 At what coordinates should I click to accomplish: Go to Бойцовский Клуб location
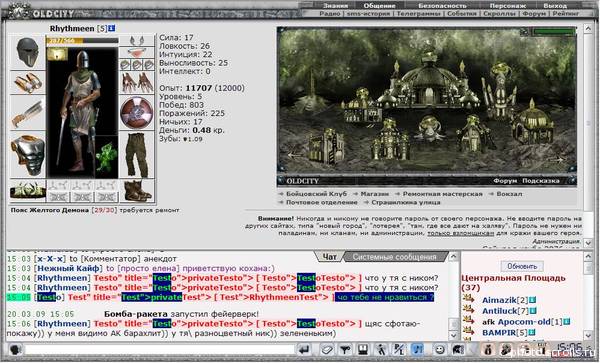[x=316, y=194]
